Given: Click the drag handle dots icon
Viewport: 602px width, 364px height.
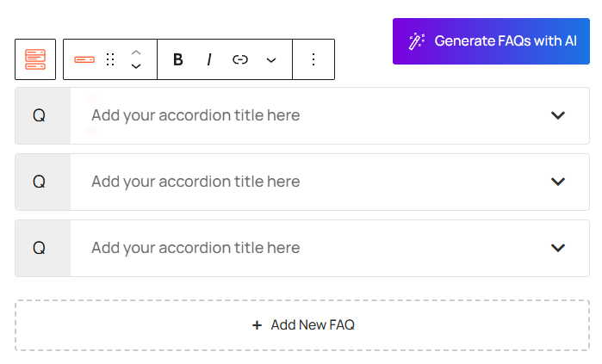Looking at the screenshot, I should pos(110,59).
